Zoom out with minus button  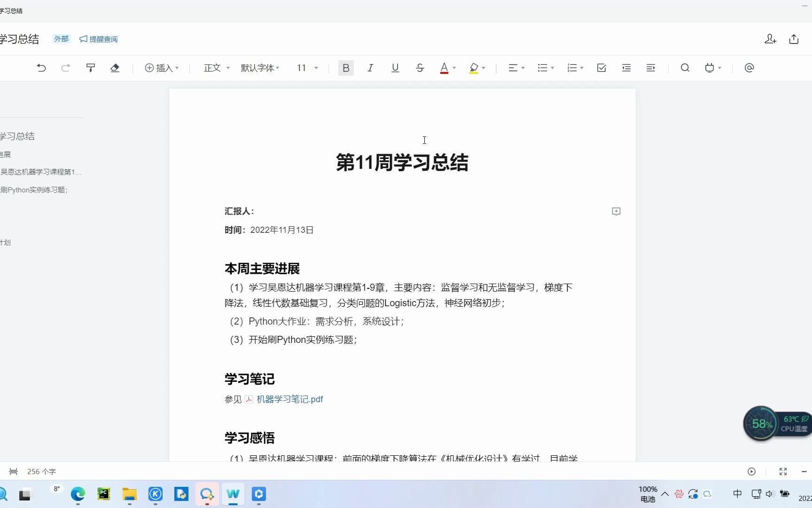tap(804, 471)
